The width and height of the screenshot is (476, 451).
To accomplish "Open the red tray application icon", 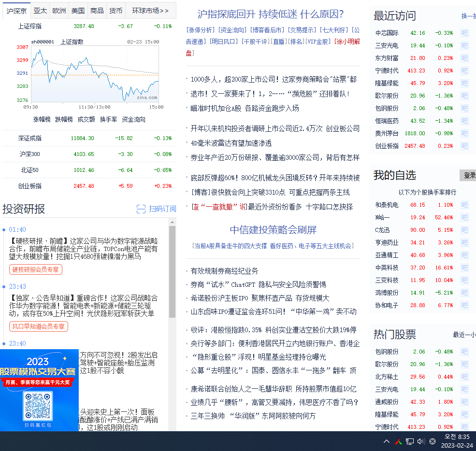I will [x=398, y=442].
